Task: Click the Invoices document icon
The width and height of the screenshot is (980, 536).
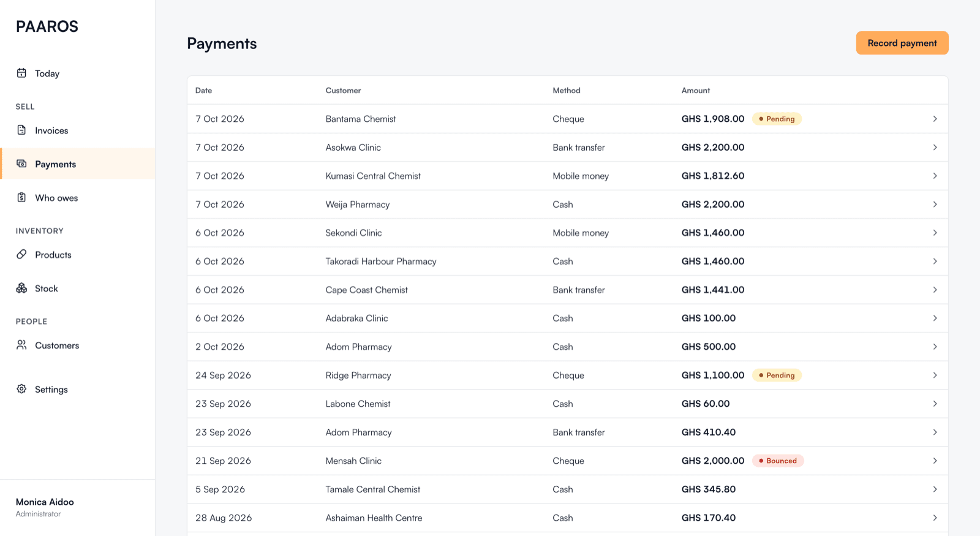Action: tap(21, 130)
